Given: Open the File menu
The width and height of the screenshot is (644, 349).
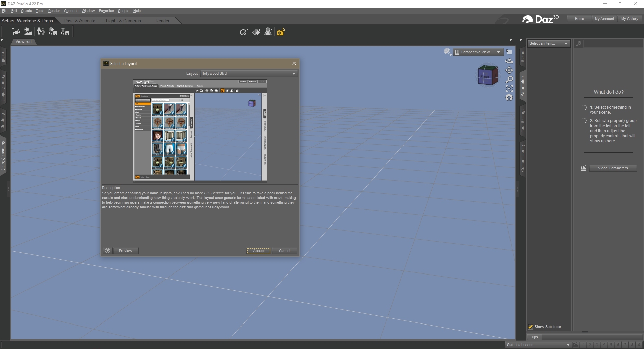Looking at the screenshot, I should pyautogui.click(x=5, y=11).
